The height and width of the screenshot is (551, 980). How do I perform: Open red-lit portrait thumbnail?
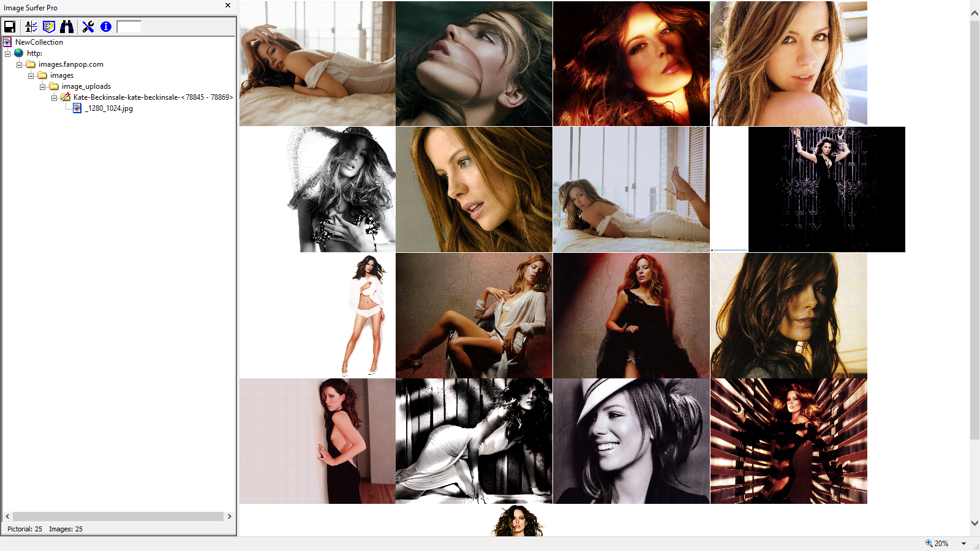point(631,64)
